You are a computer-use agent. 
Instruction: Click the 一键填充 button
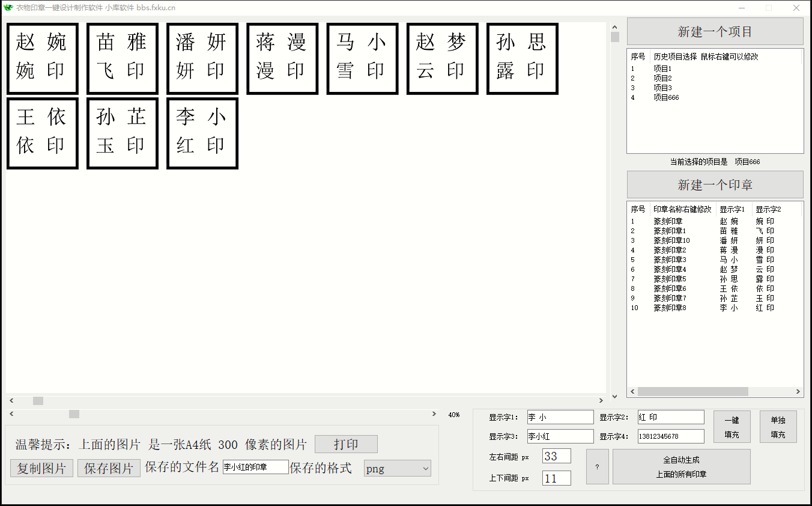pyautogui.click(x=732, y=427)
